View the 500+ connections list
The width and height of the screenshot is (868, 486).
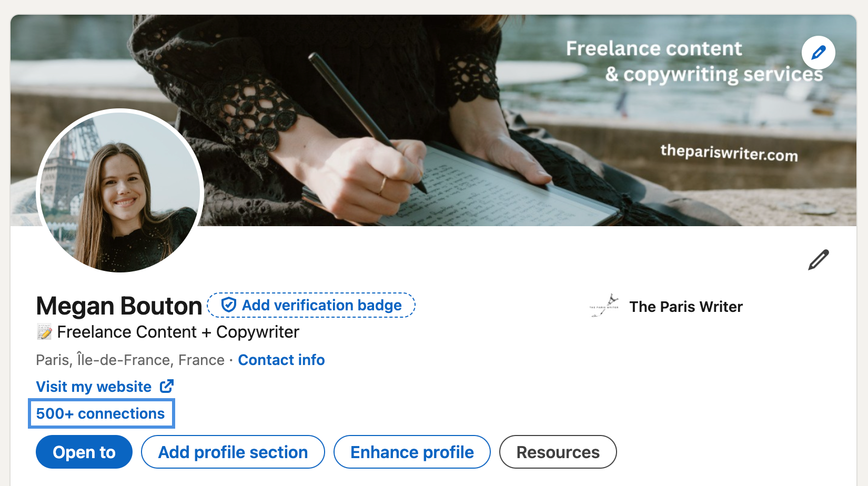click(100, 413)
